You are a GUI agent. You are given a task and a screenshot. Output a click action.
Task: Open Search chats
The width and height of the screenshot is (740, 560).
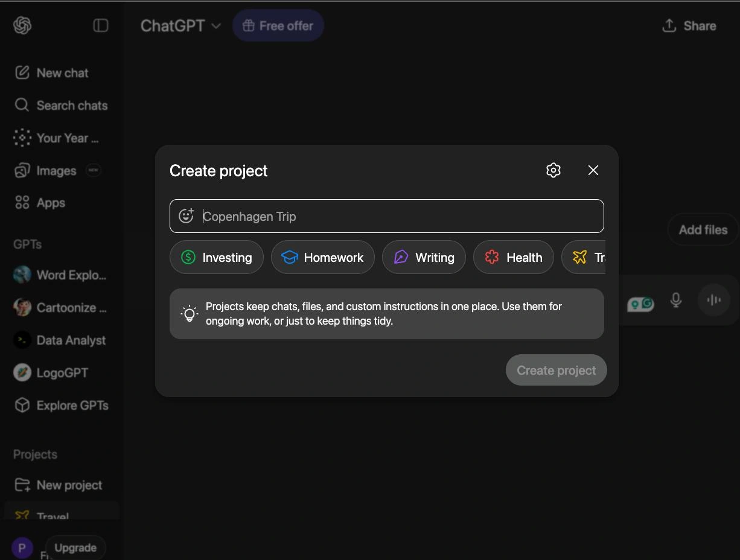pyautogui.click(x=60, y=106)
